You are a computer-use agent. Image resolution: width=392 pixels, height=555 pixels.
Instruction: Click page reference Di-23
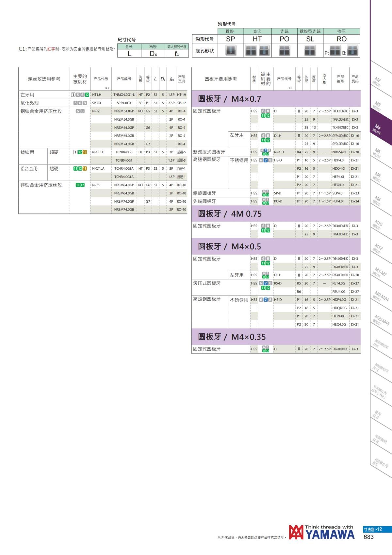[x=355, y=193]
